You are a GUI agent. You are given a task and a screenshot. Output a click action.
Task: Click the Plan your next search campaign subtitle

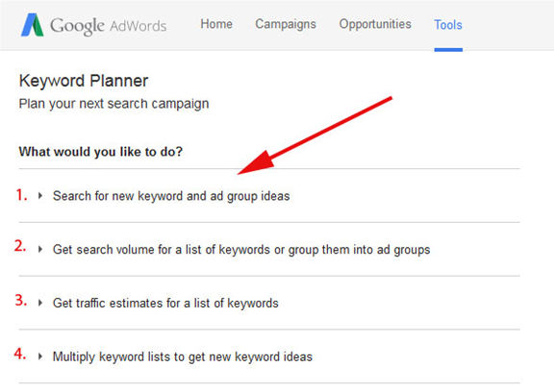(x=114, y=105)
